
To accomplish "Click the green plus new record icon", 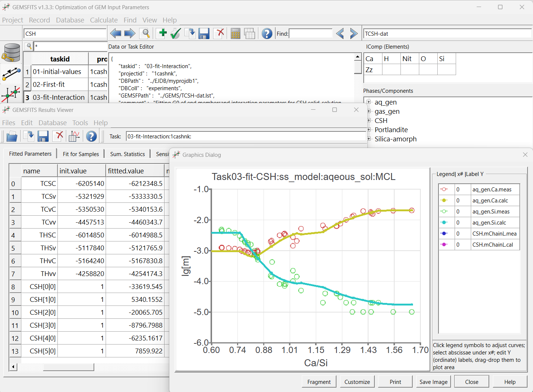I will pyautogui.click(x=161, y=33).
